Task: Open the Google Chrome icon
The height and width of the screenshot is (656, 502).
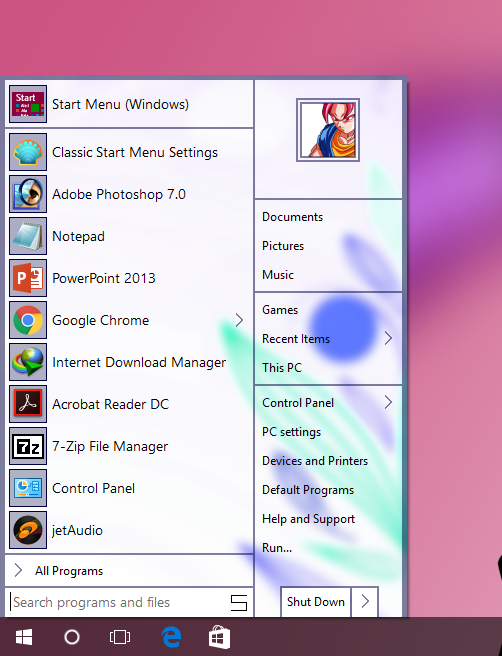Action: tap(28, 320)
